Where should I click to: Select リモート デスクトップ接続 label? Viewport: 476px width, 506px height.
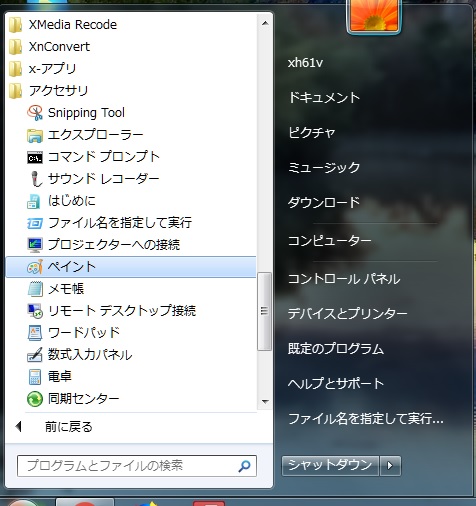click(122, 311)
